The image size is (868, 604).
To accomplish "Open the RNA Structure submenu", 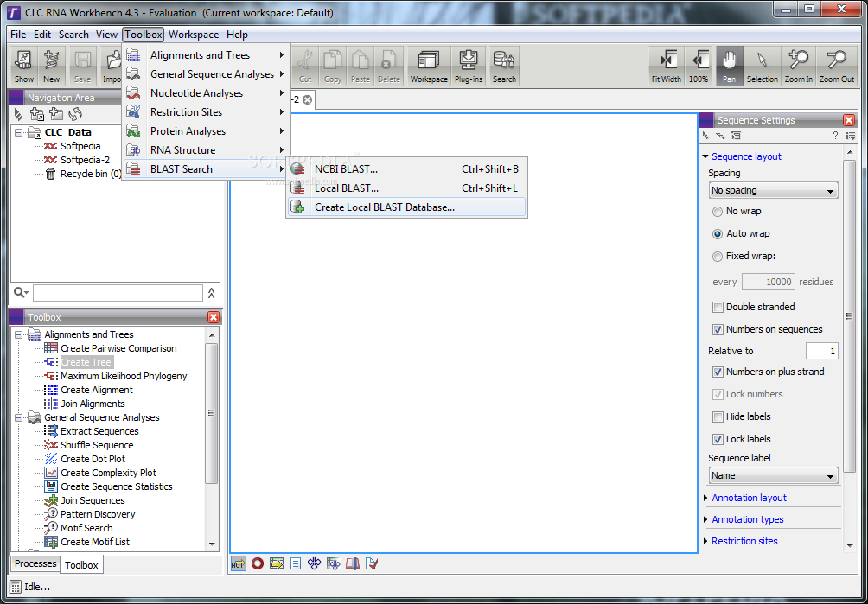I will pyautogui.click(x=206, y=150).
